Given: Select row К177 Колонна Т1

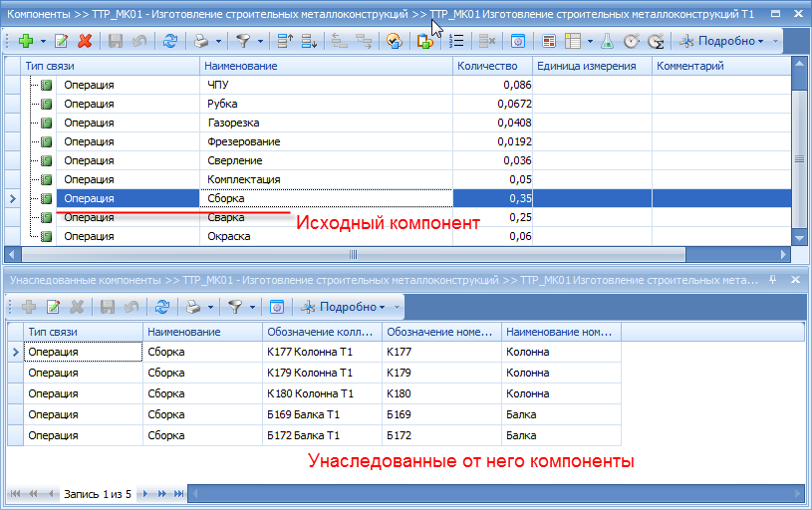Looking at the screenshot, I should pyautogui.click(x=315, y=352).
